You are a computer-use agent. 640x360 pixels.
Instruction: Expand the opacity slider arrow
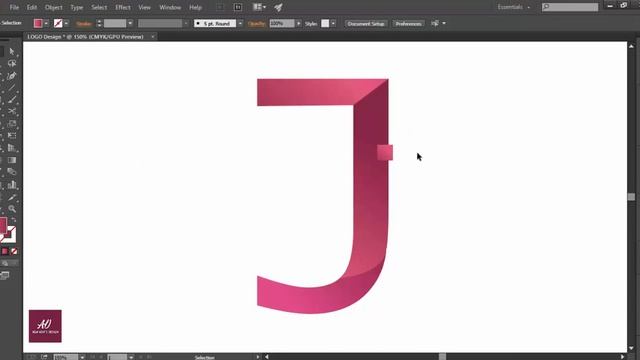click(x=299, y=24)
